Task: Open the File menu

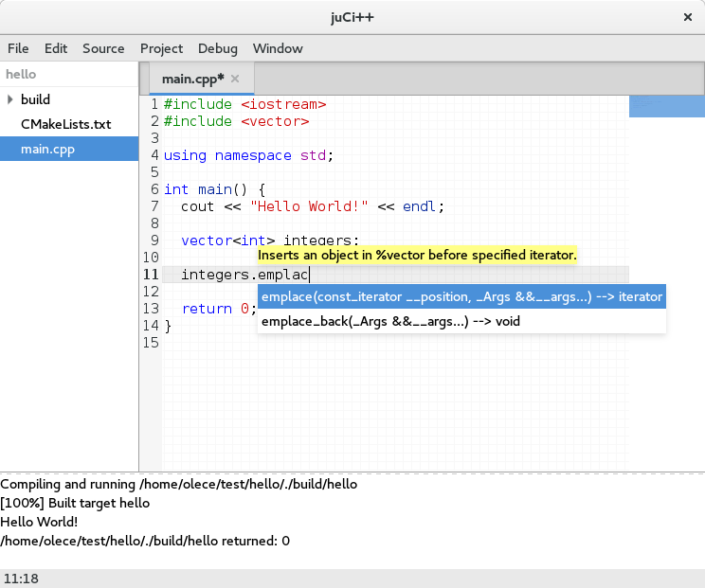Action: tap(18, 48)
